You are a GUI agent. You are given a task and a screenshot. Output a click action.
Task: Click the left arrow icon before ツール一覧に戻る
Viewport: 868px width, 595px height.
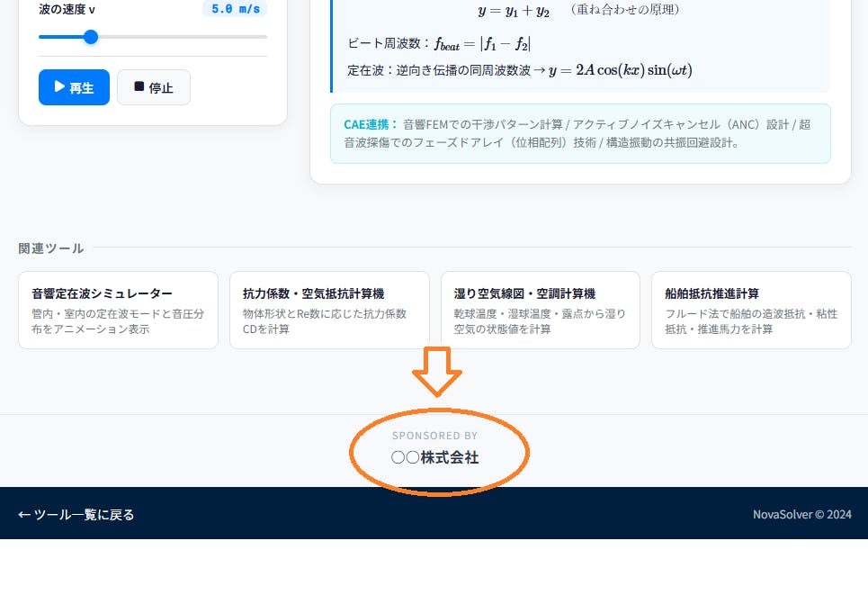click(24, 515)
